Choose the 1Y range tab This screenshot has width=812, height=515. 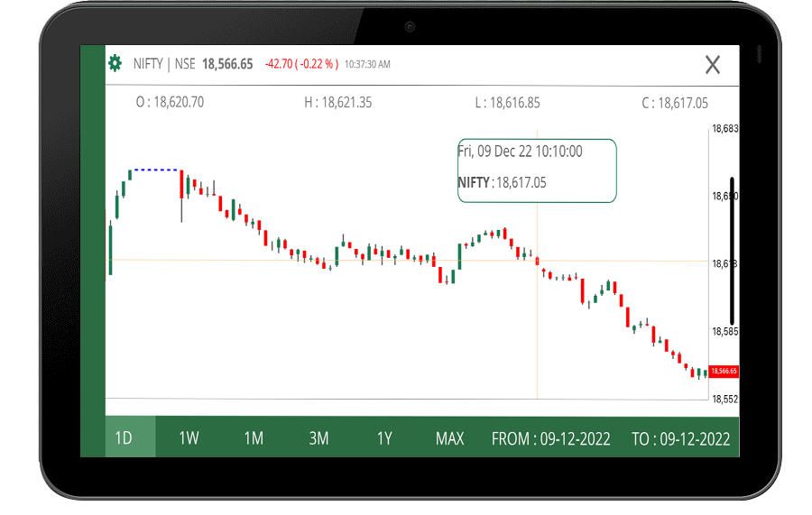384,438
